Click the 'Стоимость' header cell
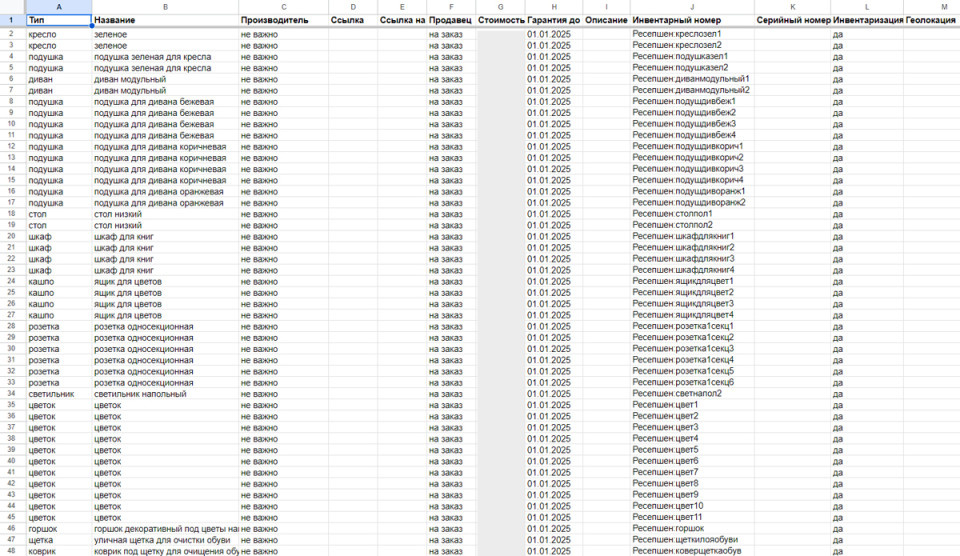The image size is (960, 556). [500, 20]
